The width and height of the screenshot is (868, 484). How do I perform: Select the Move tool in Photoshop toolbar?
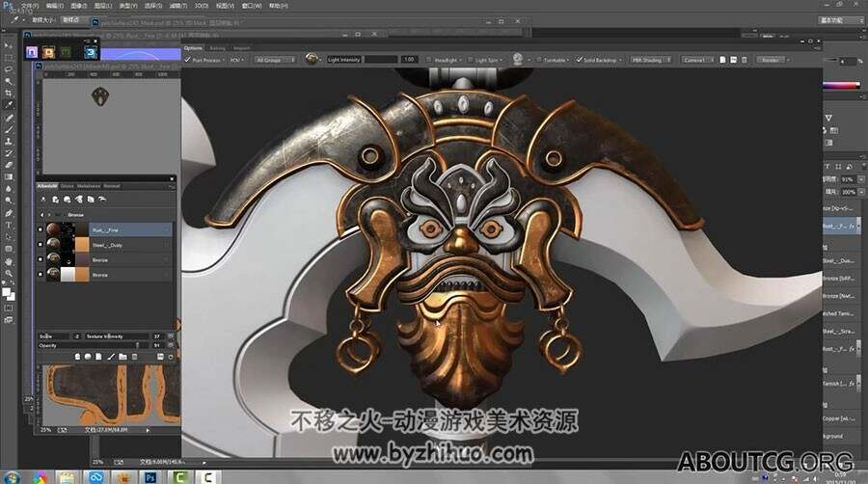coord(9,45)
